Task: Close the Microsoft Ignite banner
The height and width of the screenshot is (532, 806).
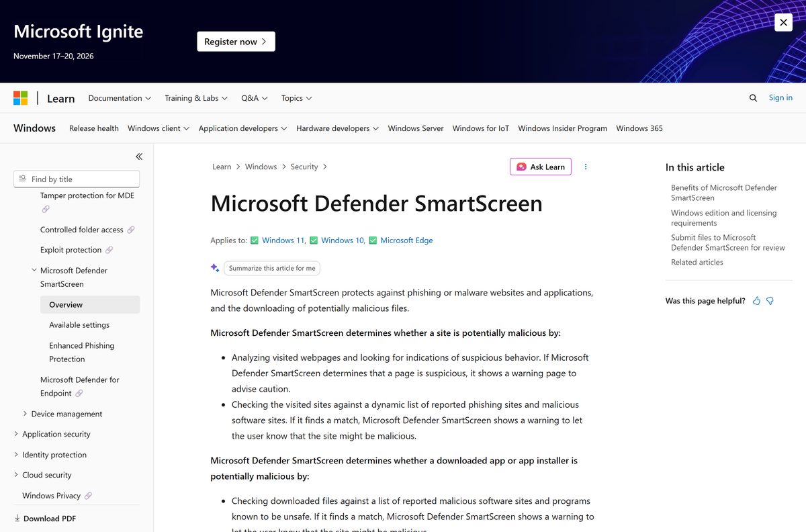Action: [783, 22]
